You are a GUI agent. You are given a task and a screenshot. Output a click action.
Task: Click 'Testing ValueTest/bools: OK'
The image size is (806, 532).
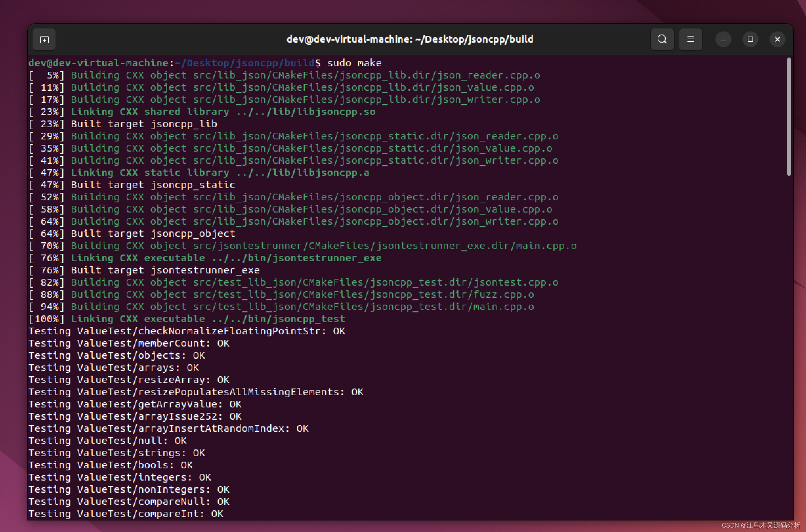[111, 465]
